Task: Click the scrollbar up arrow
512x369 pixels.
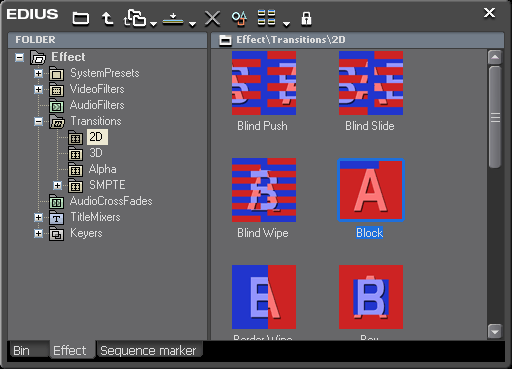Action: pos(495,57)
